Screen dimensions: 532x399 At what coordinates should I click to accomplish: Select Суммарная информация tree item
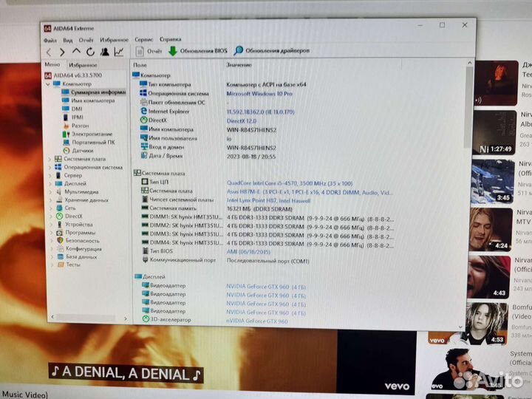pos(94,92)
